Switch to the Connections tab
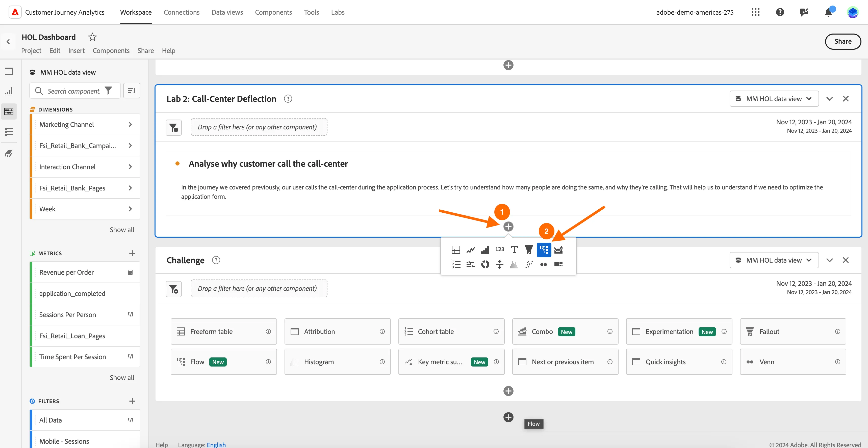 click(181, 12)
